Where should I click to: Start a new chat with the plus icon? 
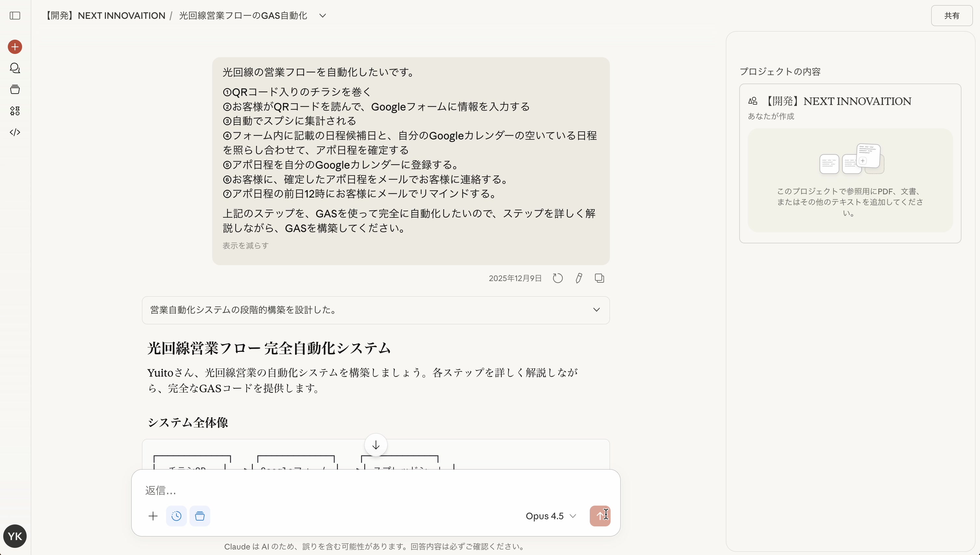[x=15, y=46]
